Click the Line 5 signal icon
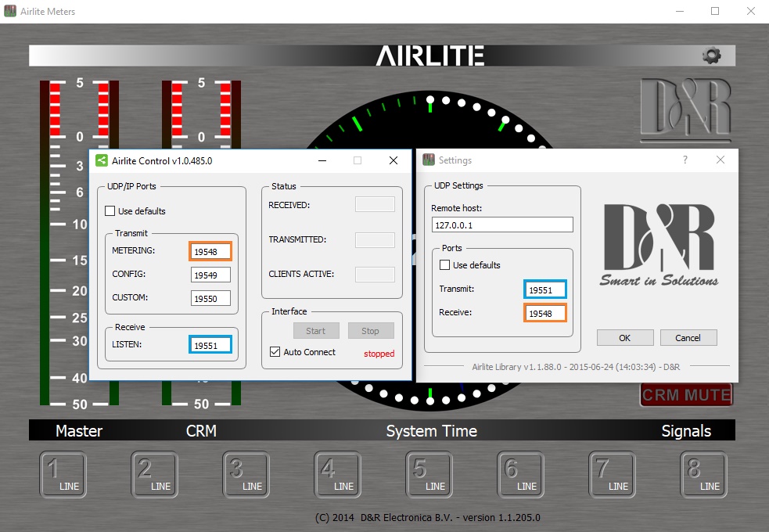Image resolution: width=769 pixels, height=532 pixels. click(429, 475)
